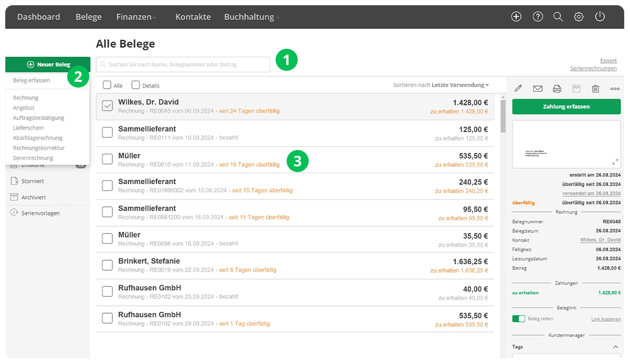630x364 pixels.
Task: Print the document using printer icon
Action: pos(557,89)
